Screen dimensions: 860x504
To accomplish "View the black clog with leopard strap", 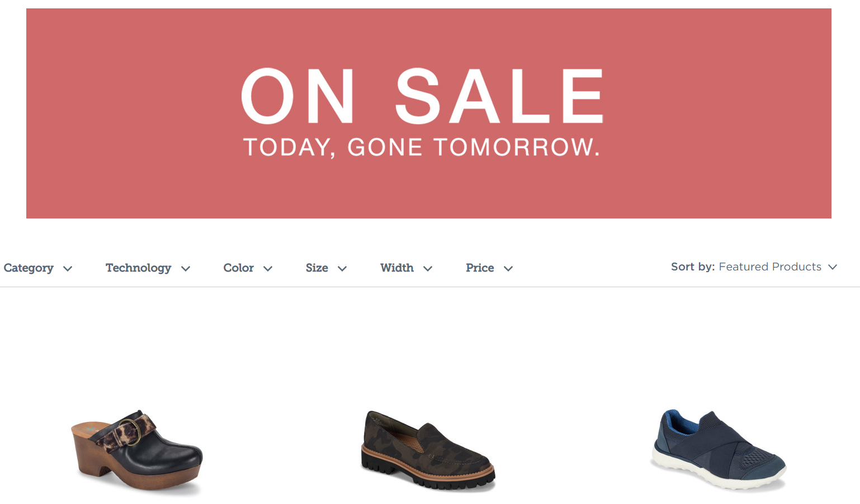I will 137,451.
